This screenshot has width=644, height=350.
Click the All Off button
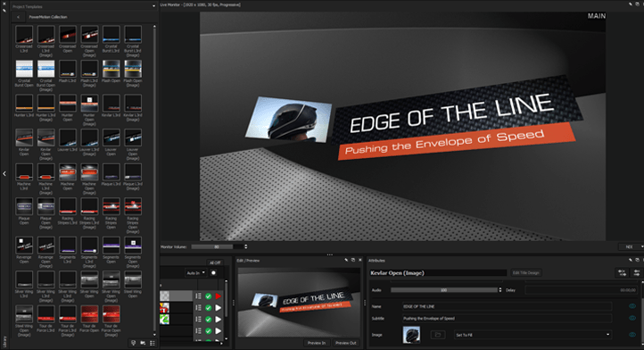pyautogui.click(x=215, y=262)
